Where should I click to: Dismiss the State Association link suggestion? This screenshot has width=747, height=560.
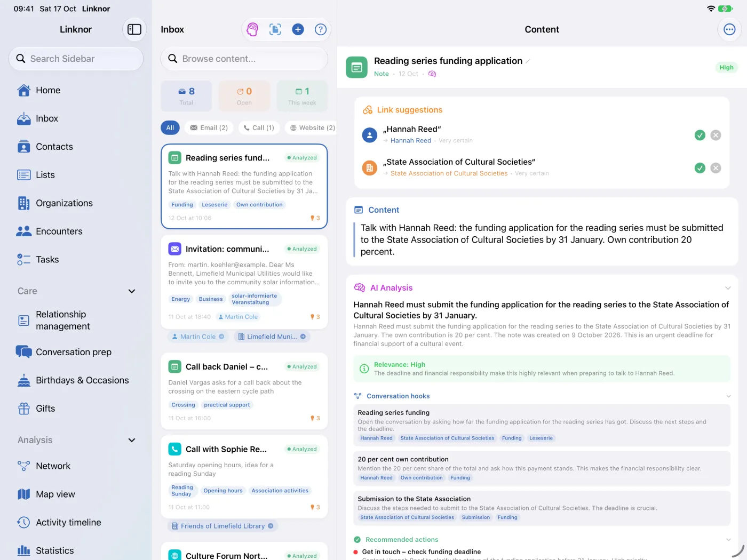[716, 168]
